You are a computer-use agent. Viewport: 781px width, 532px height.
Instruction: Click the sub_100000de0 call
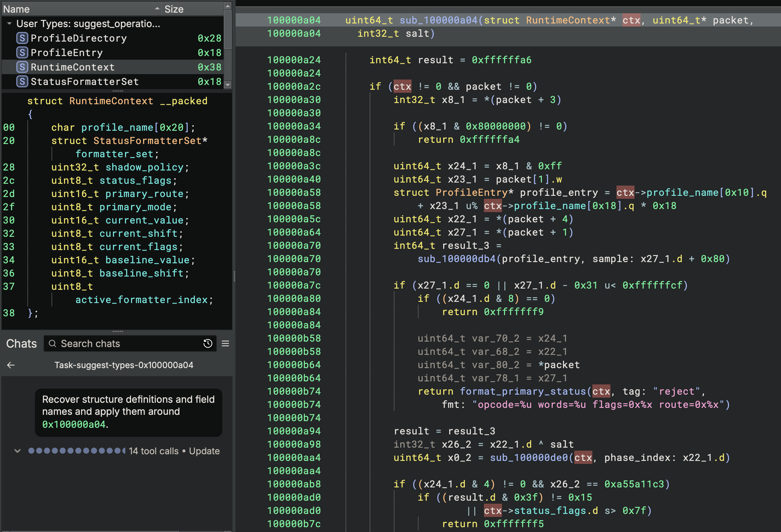pyautogui.click(x=529, y=457)
